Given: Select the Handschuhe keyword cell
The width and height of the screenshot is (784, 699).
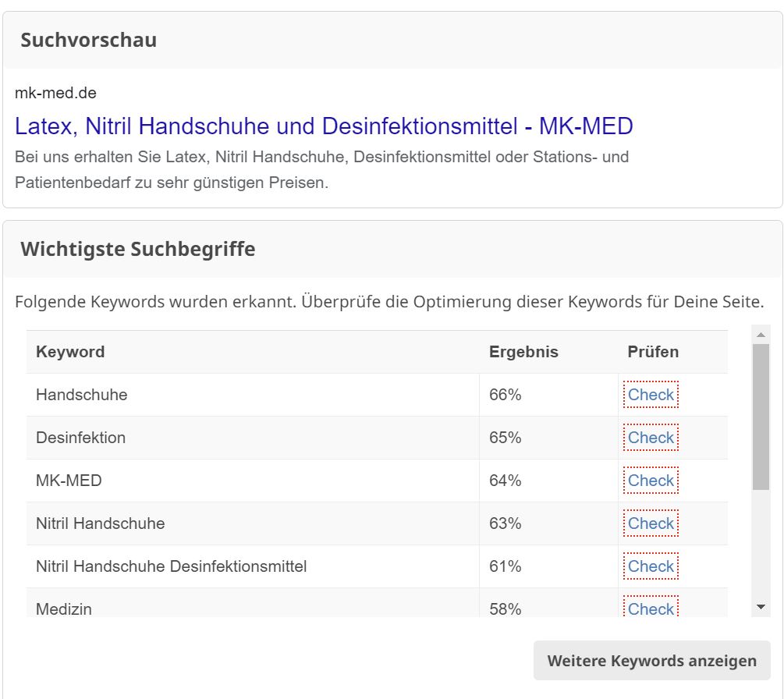Looking at the screenshot, I should coord(253,395).
